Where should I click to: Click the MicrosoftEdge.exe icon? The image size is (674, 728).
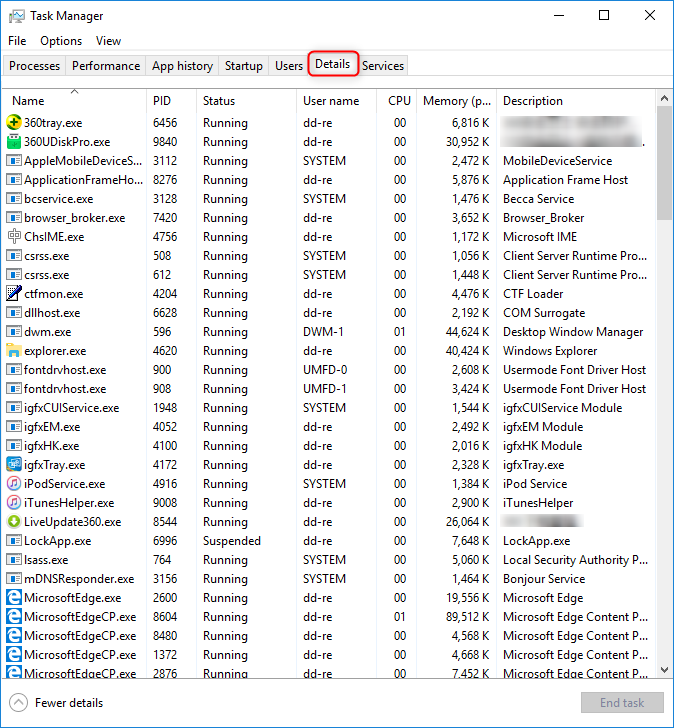14,598
